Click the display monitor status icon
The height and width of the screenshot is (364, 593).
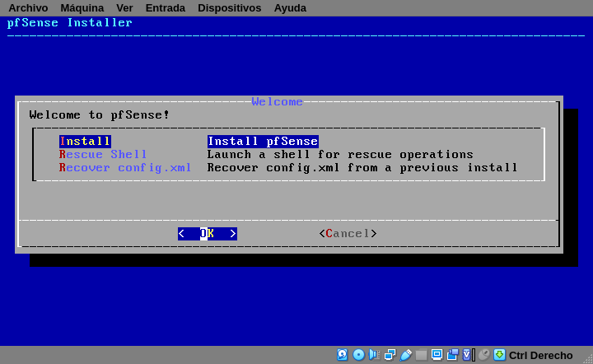(437, 355)
